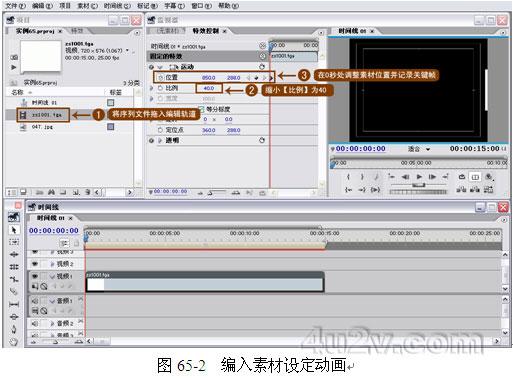The width and height of the screenshot is (513, 379).
Task: Open the Output settings button in monitor
Action: [489, 177]
